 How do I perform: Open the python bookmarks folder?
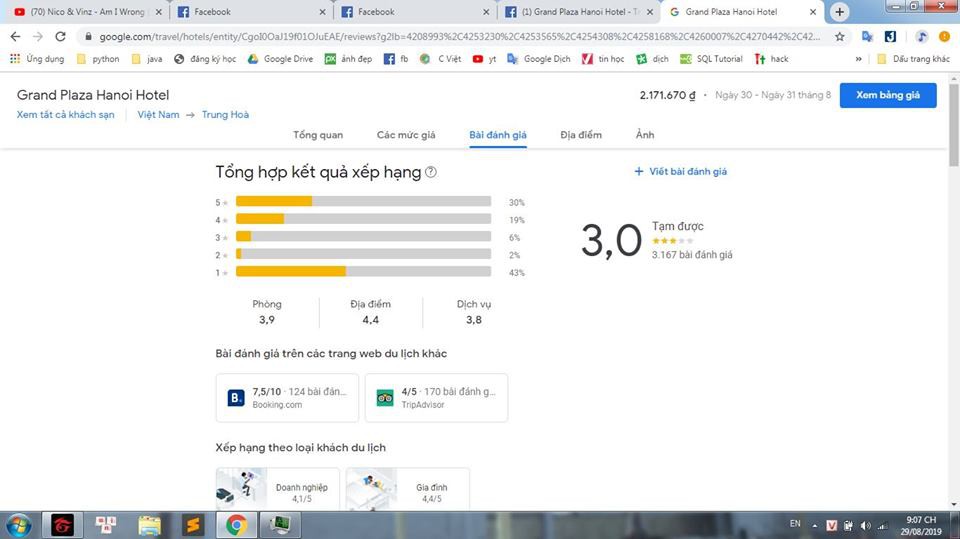pos(98,59)
